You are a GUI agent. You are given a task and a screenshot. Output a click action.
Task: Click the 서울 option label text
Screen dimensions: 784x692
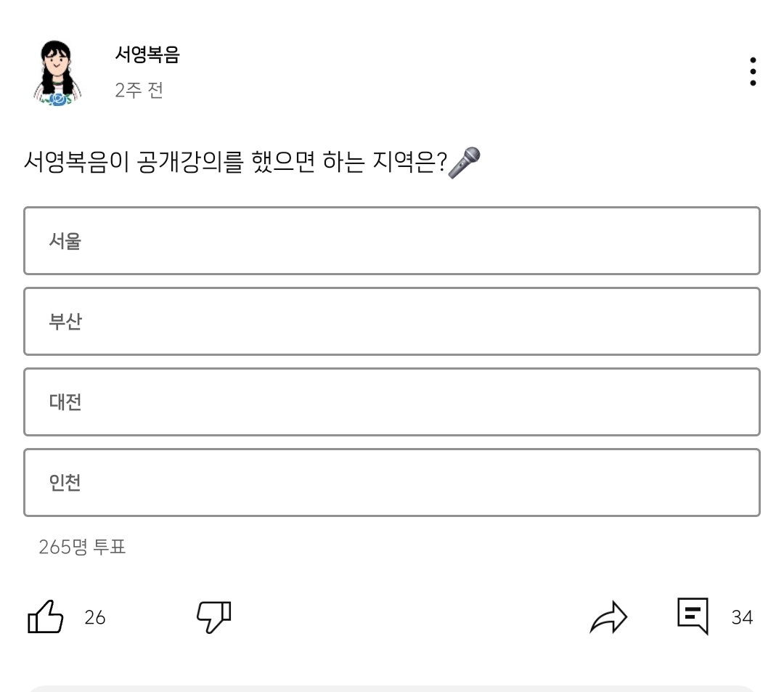[65, 241]
